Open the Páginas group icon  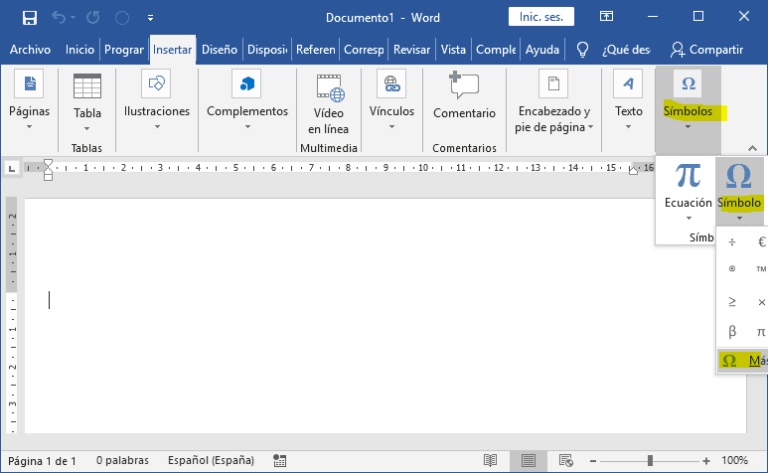pos(29,84)
